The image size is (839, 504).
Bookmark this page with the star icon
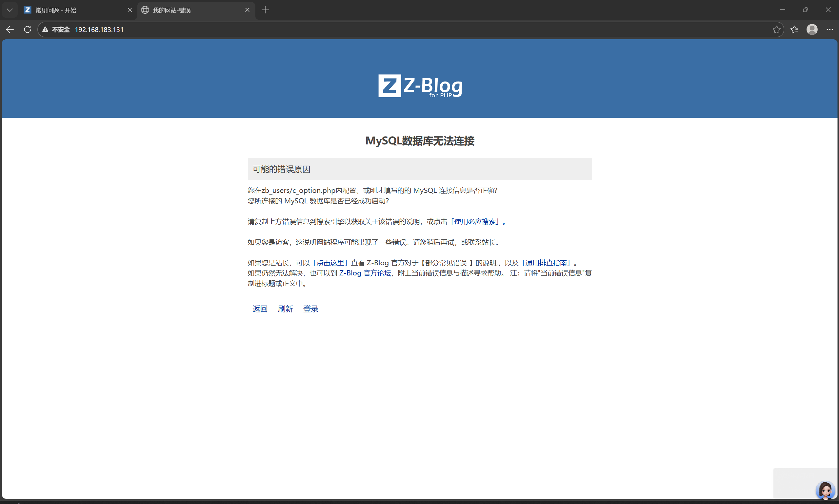[776, 29]
